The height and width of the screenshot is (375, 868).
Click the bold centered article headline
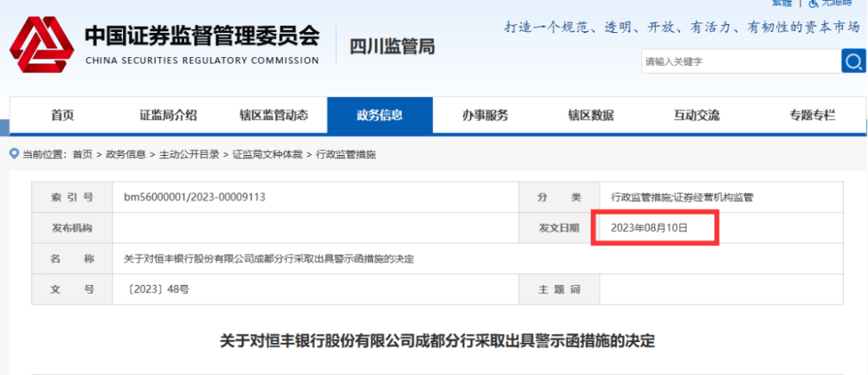(437, 340)
